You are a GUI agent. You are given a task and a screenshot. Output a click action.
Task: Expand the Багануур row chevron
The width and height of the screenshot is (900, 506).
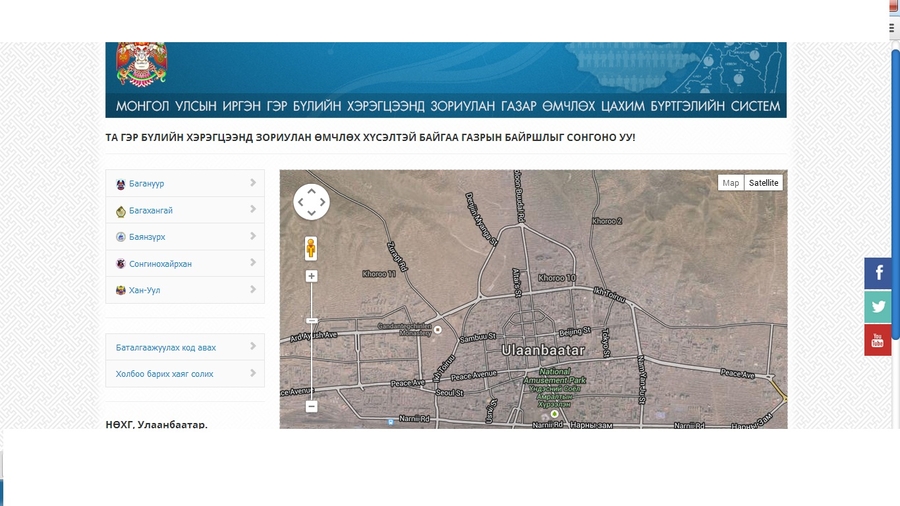pos(253,182)
